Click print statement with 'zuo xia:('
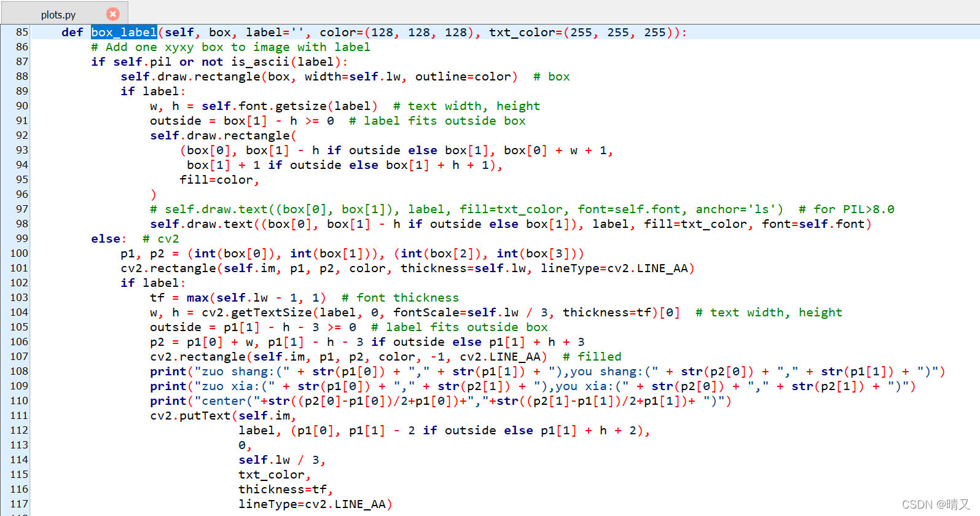The width and height of the screenshot is (980, 516). tap(533, 386)
